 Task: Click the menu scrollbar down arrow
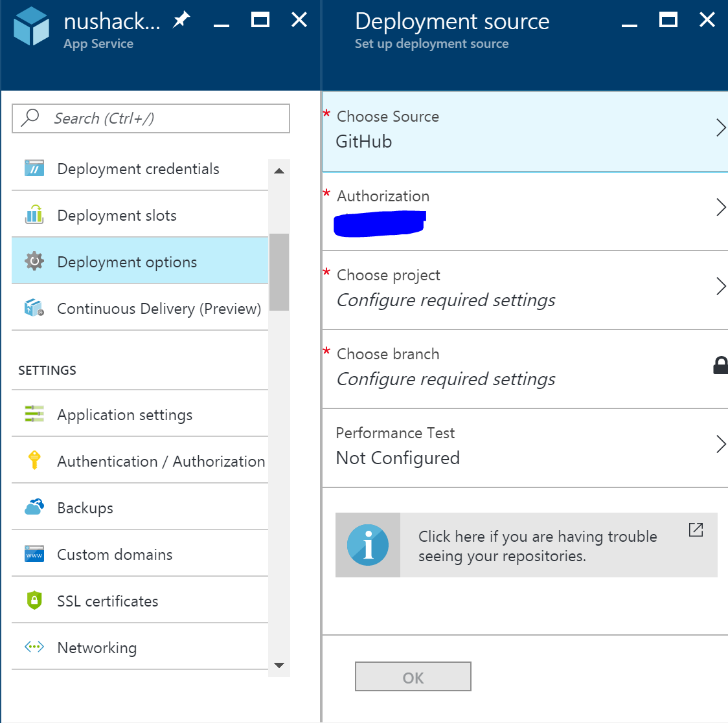click(279, 665)
